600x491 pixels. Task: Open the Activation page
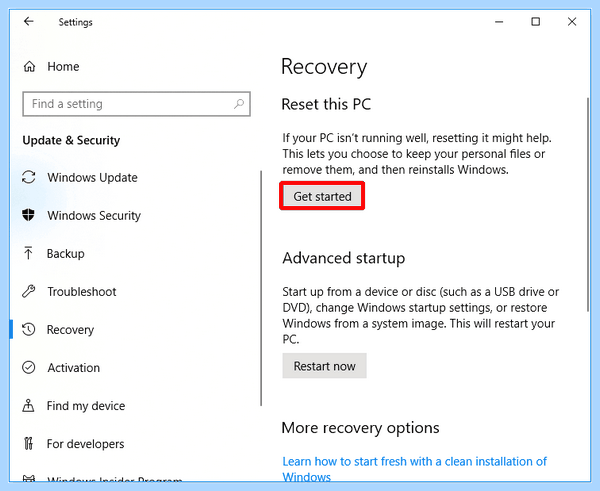click(x=73, y=368)
